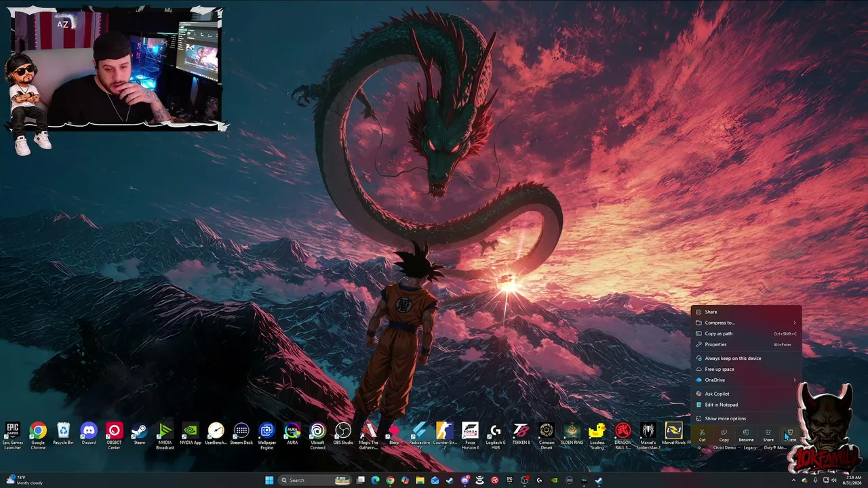Select the Lossless Scaling duck icon
The image size is (868, 488).
pyautogui.click(x=597, y=435)
